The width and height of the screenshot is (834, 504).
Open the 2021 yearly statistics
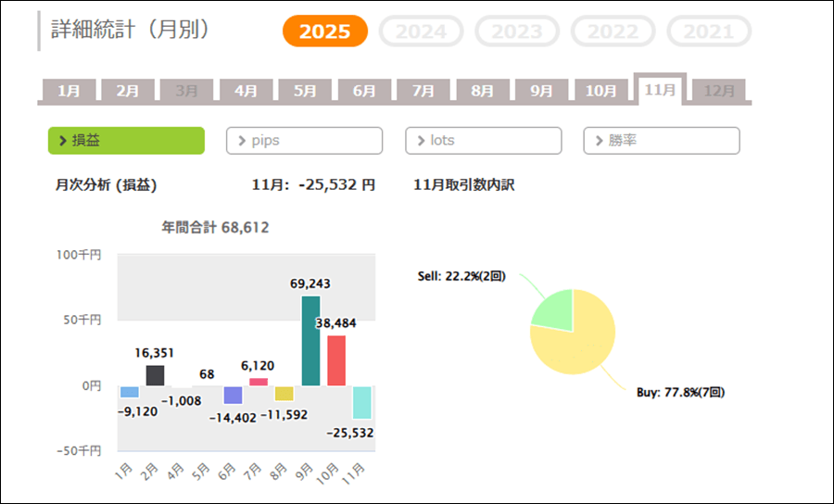(708, 31)
